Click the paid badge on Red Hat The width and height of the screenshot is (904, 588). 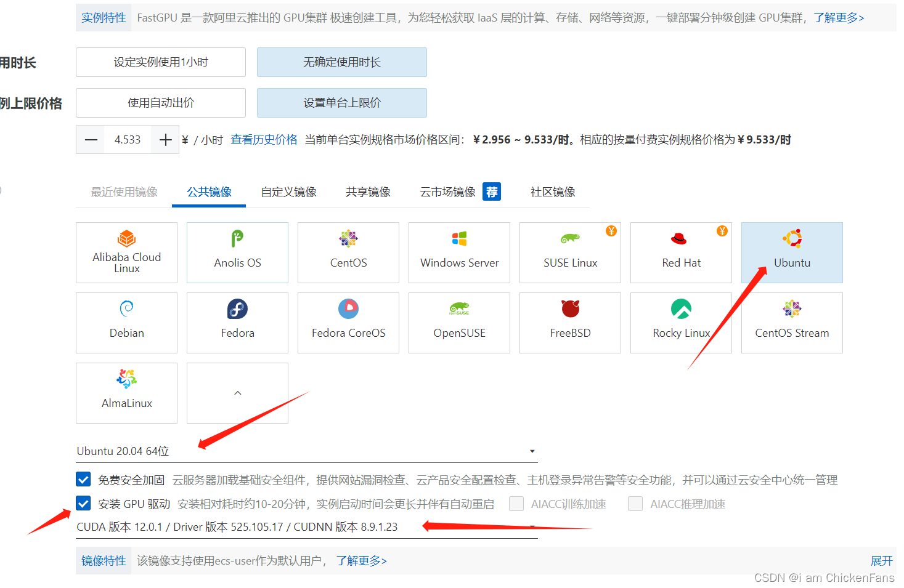(x=722, y=231)
